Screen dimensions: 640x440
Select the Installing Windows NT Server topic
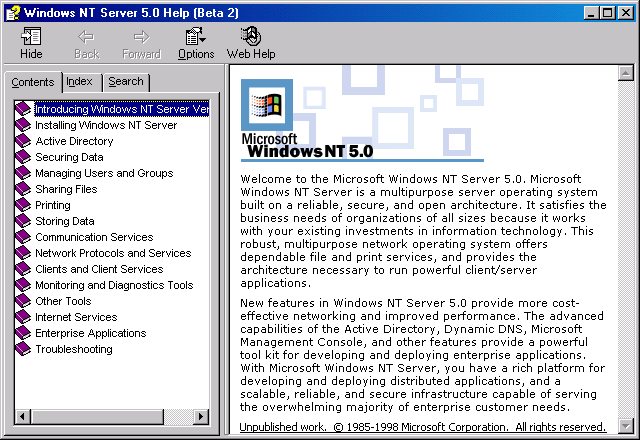tap(106, 125)
